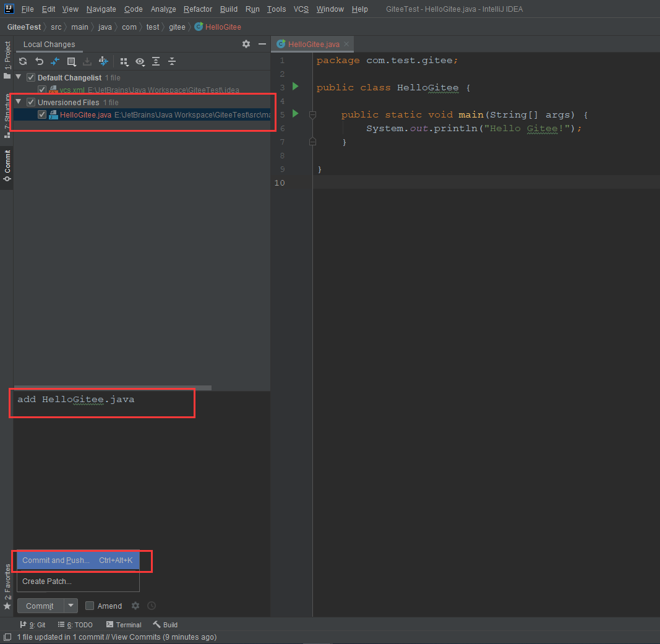660x644 pixels.
Task: Click the Collapse All toolbar icon
Action: pyautogui.click(x=172, y=61)
